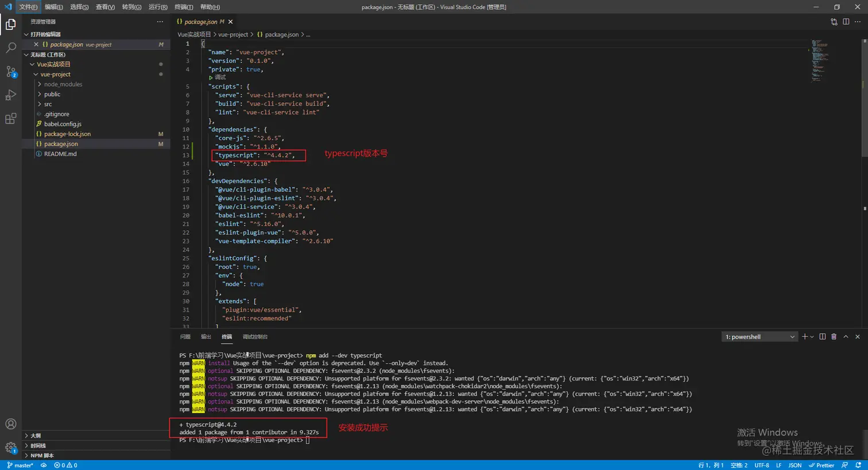
Task: Switch to the 调试控制台 panel tab
Action: (x=255, y=337)
